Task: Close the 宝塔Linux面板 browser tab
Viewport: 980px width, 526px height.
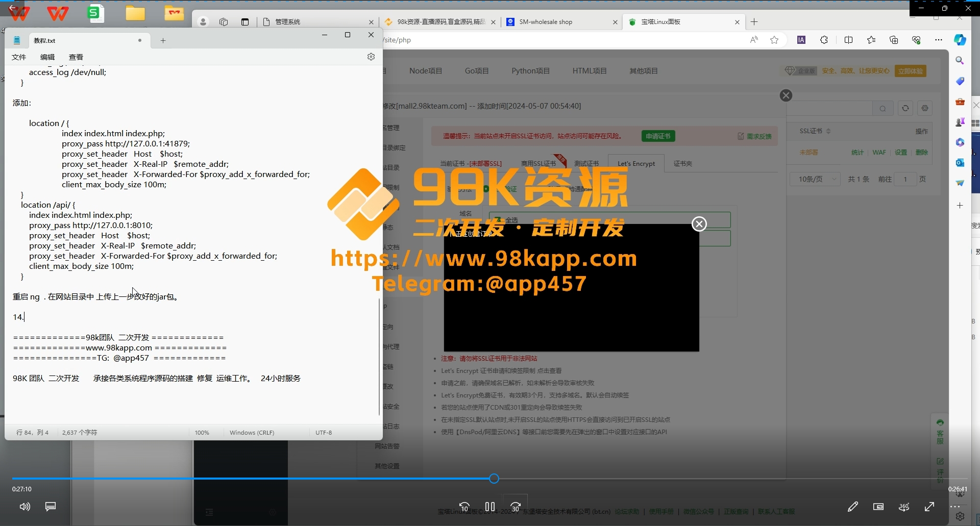Action: (x=737, y=22)
